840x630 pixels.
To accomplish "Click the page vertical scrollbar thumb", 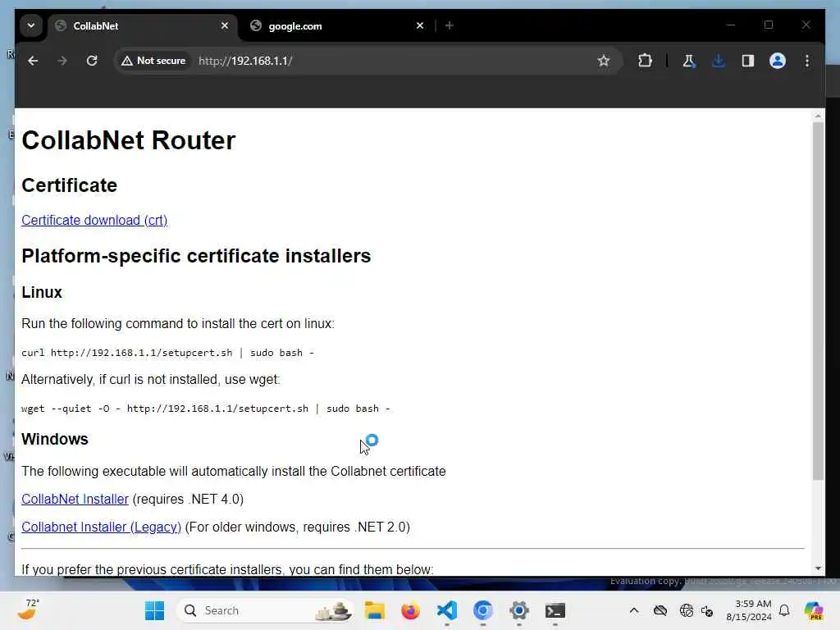I will (818, 301).
